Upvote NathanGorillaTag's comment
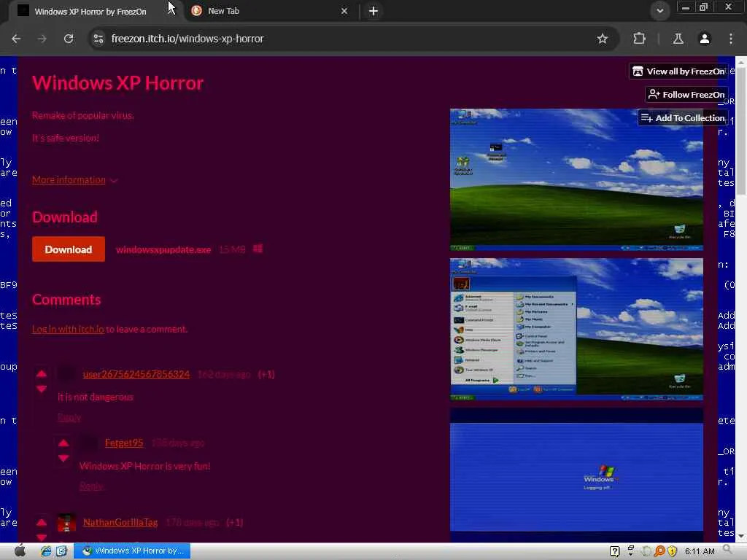This screenshot has height=560, width=747. coord(42,522)
